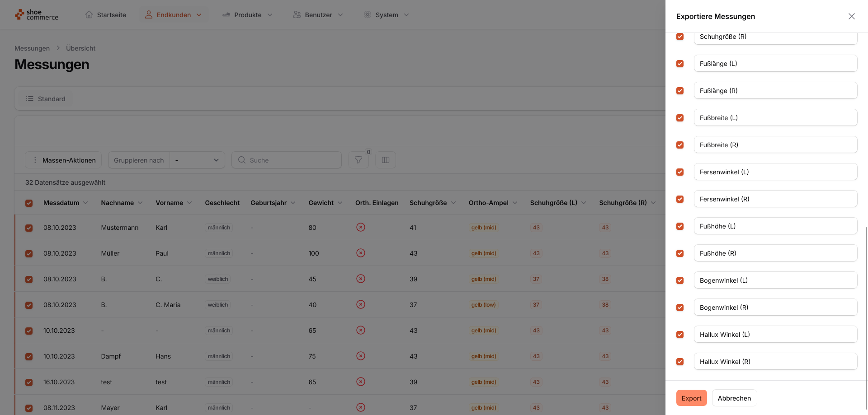Click the Startseite home icon
The height and width of the screenshot is (415, 868).
pyautogui.click(x=89, y=14)
